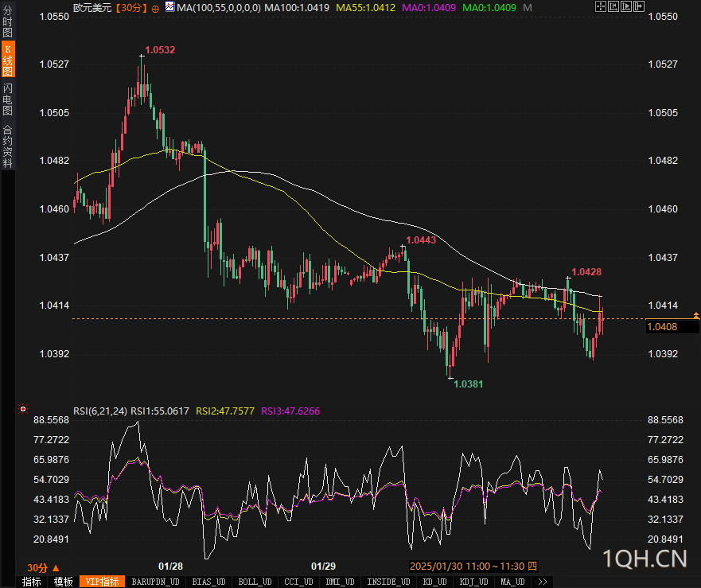Apply the KDJ_UD indicator
701x588 pixels.
[x=473, y=582]
